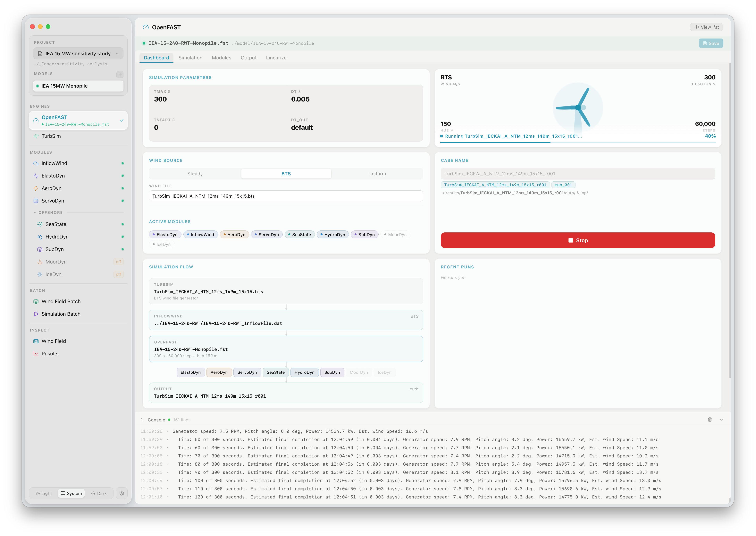Click the ElastoDyn active module chip

click(x=165, y=235)
